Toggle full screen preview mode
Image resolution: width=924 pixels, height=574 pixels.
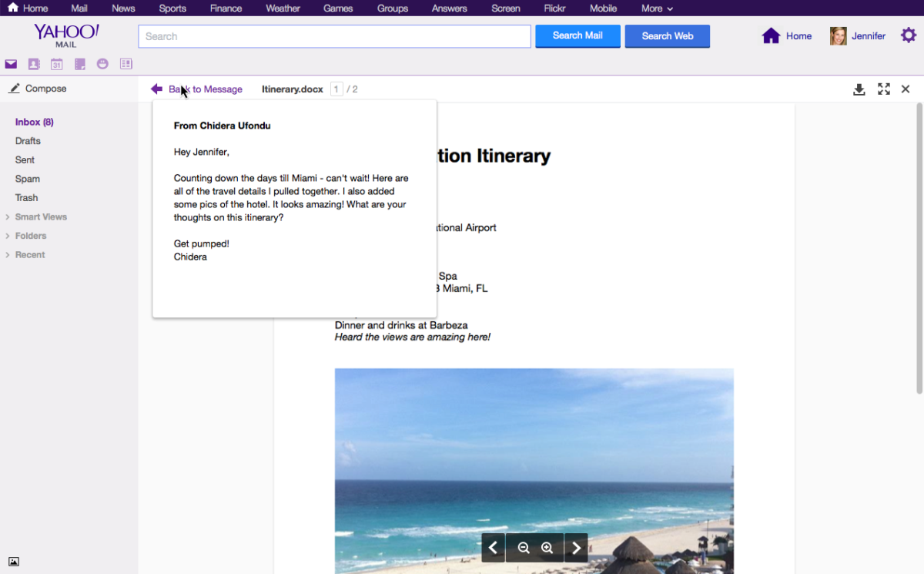tap(884, 89)
